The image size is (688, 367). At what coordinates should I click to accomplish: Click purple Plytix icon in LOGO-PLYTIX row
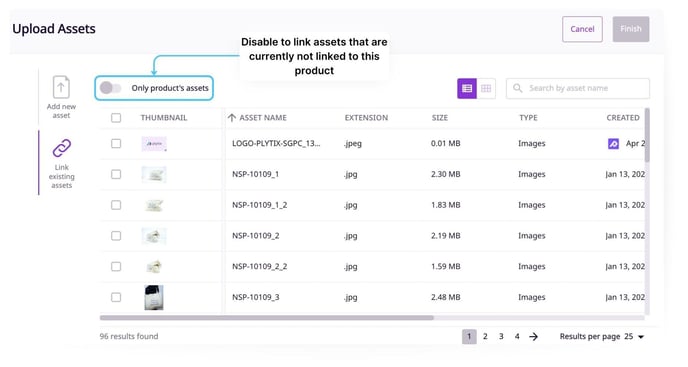tap(613, 144)
